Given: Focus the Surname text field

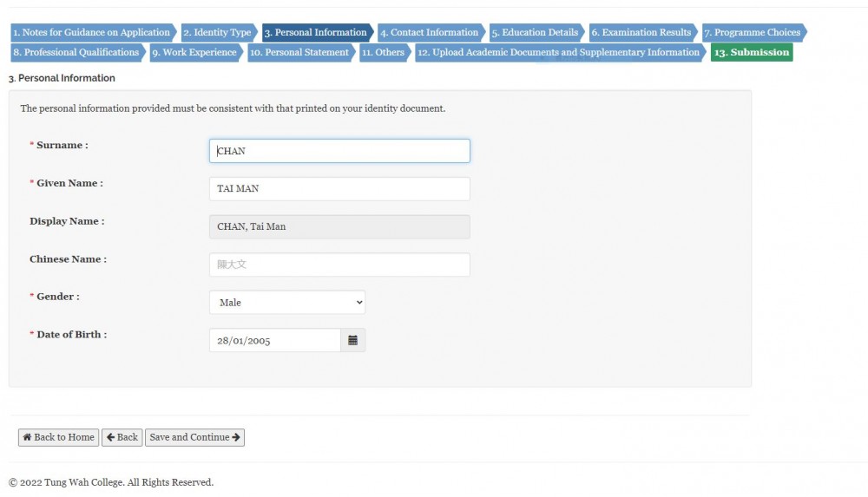Looking at the screenshot, I should (339, 151).
